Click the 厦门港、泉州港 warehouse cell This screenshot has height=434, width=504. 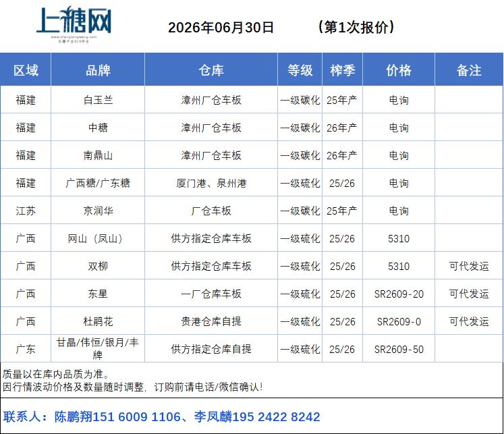[x=211, y=183]
